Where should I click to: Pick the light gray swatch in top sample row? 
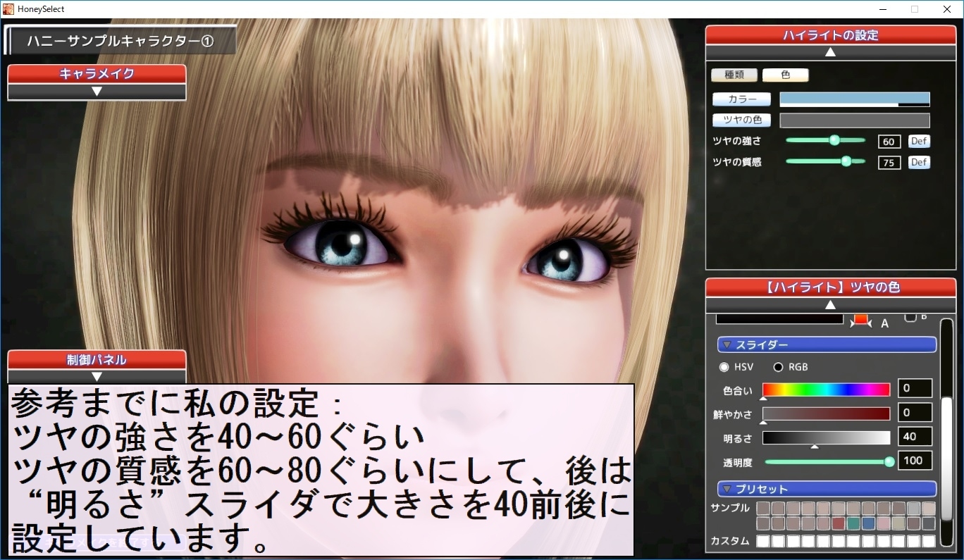click(x=913, y=509)
